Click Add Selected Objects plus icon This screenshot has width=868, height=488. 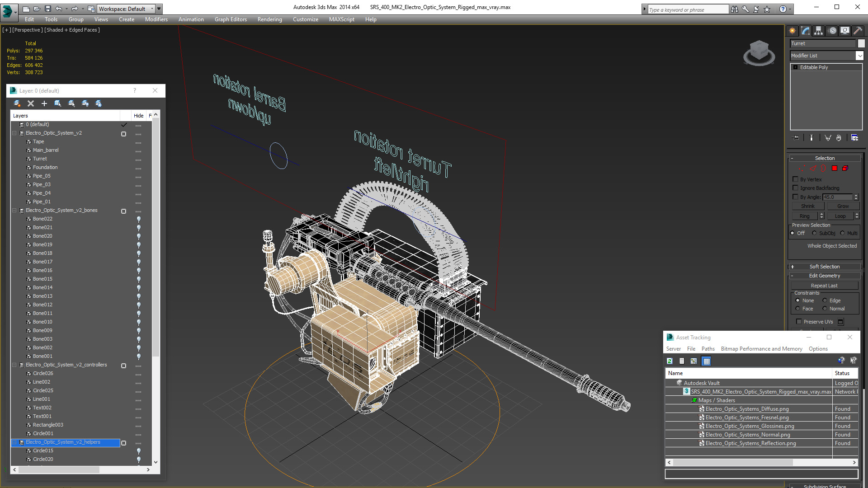[x=44, y=103]
